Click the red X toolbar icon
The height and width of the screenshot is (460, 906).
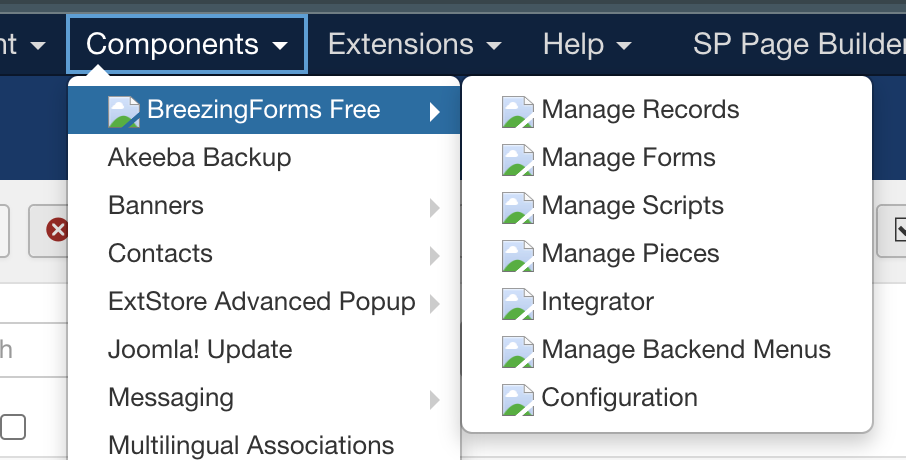57,229
